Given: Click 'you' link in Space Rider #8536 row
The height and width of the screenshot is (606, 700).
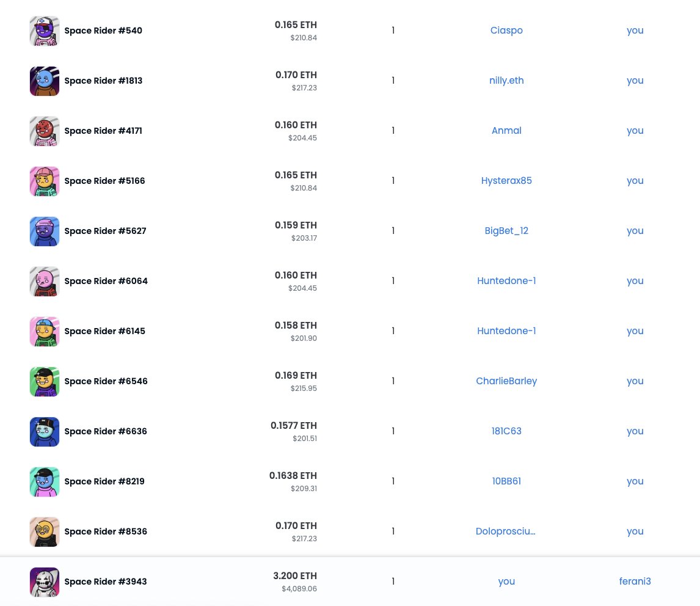Looking at the screenshot, I should point(635,531).
